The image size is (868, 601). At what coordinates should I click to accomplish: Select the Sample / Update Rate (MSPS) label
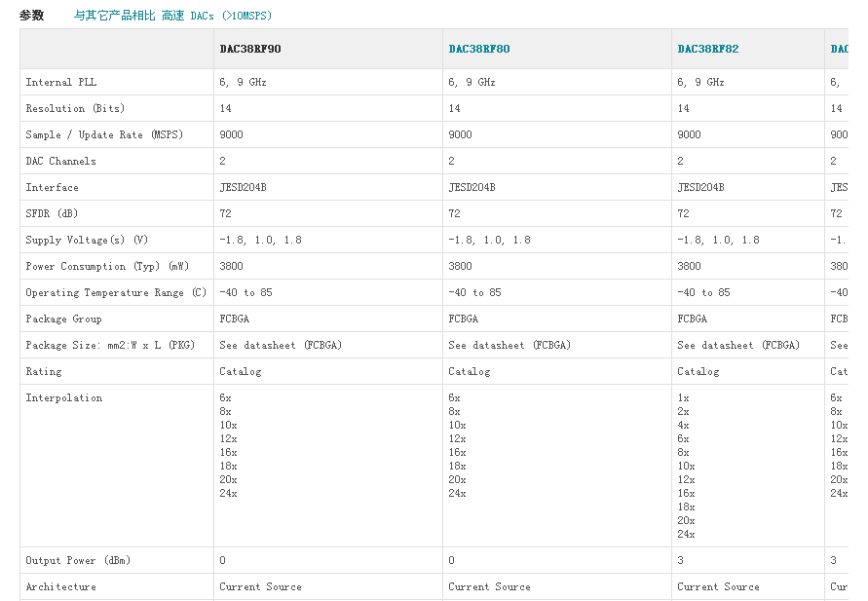[104, 135]
